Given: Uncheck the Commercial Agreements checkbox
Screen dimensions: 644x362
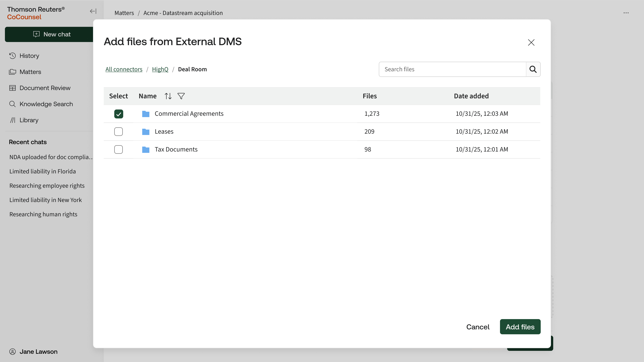Looking at the screenshot, I should 119,114.
